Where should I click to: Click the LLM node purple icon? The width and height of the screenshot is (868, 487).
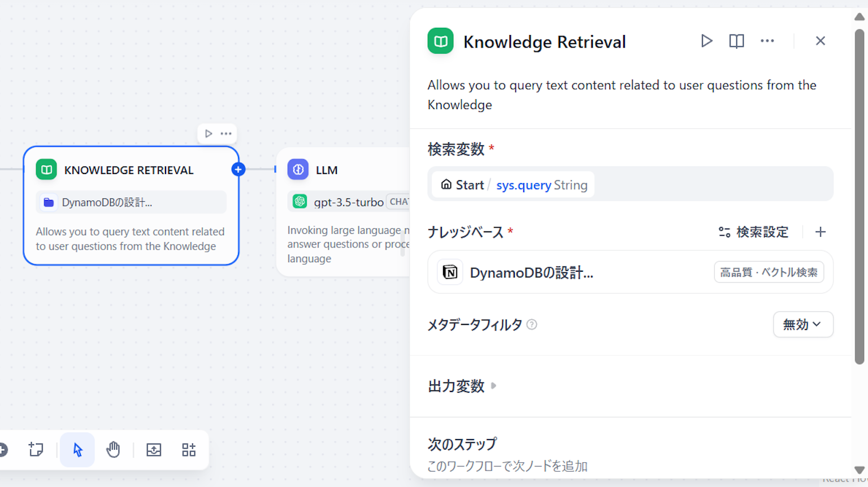[x=298, y=169]
